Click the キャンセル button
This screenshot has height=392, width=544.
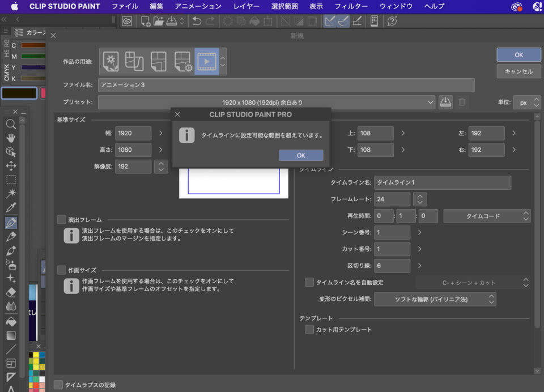pyautogui.click(x=518, y=71)
